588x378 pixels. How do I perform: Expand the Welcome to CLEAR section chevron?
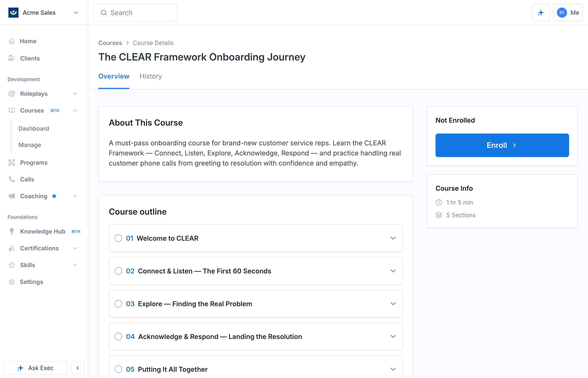pos(393,238)
